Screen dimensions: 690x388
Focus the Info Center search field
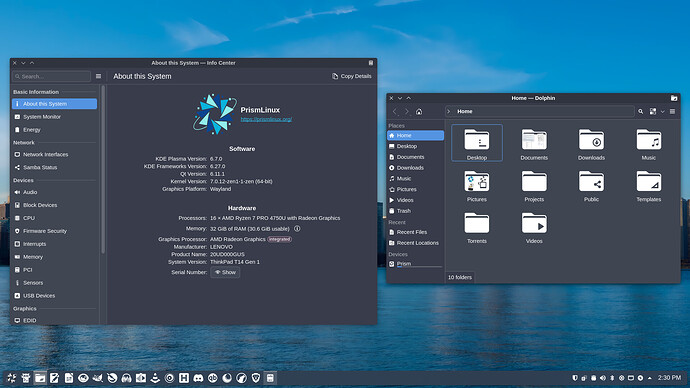coord(51,76)
